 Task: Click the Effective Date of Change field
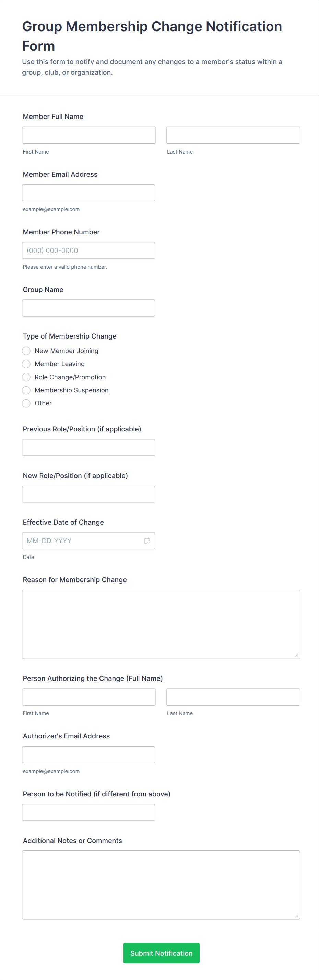(82, 541)
